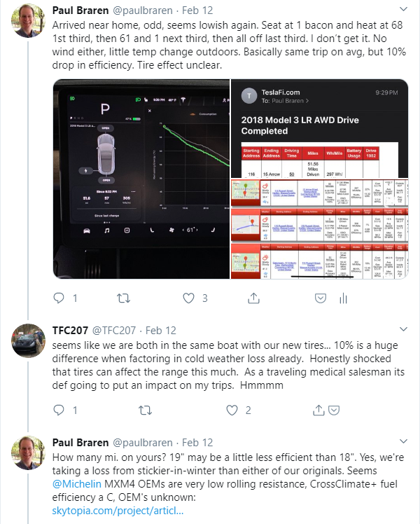The height and width of the screenshot is (524, 420).
Task: Save first tweet via Pocket icon
Action: pos(321,298)
